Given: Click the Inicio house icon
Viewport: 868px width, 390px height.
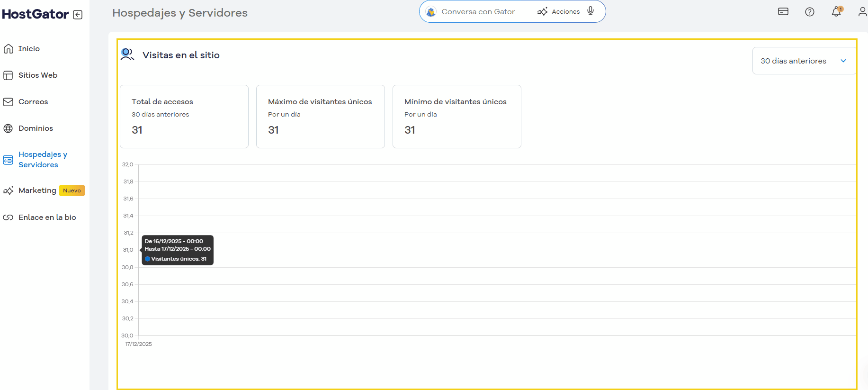Looking at the screenshot, I should 8,49.
